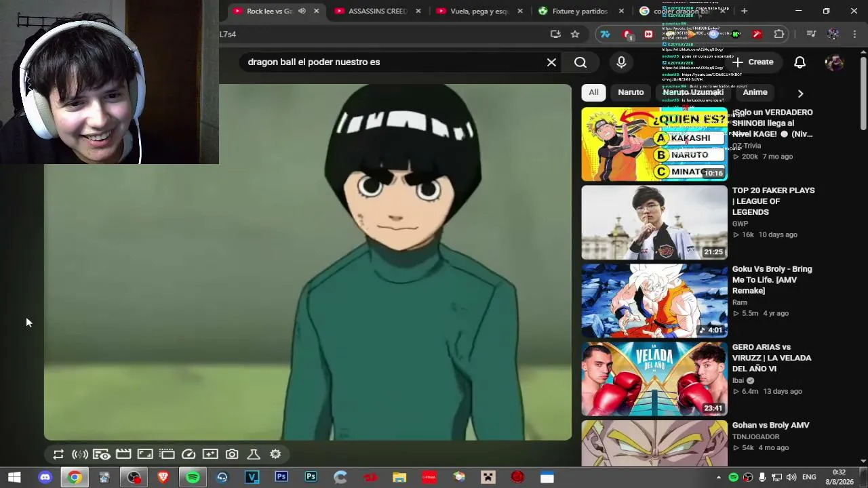Open the La Velada boxing thumbnail
The height and width of the screenshot is (488, 868).
(x=654, y=379)
